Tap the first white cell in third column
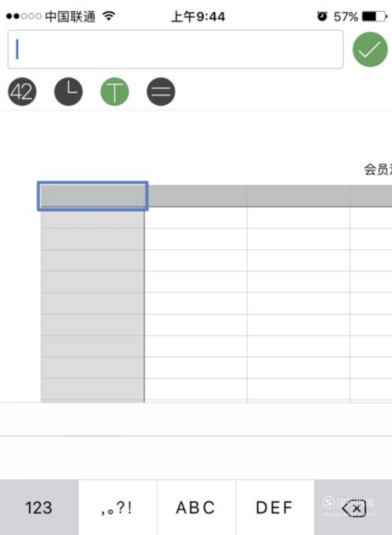Screen dimensions: 392x535 (298, 217)
